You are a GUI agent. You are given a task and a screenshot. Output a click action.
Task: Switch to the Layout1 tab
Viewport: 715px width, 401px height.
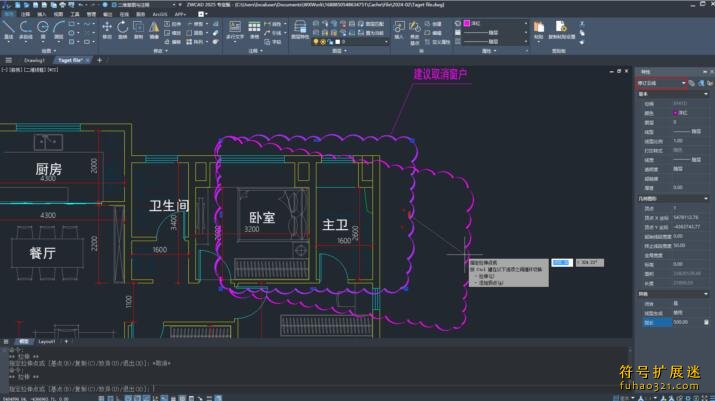[x=49, y=341]
